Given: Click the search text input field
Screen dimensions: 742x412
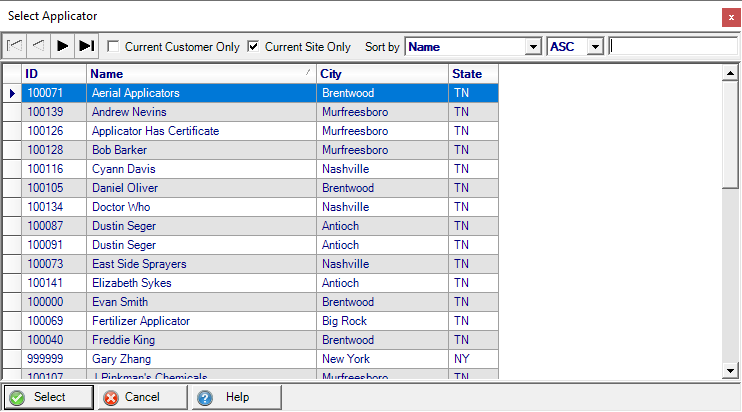Looking at the screenshot, I should coord(673,46).
